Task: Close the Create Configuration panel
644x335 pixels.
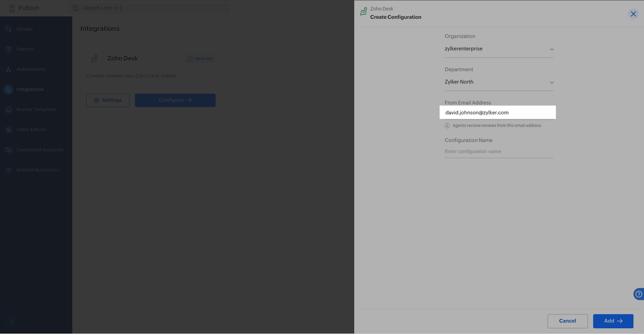Action: coord(633,14)
